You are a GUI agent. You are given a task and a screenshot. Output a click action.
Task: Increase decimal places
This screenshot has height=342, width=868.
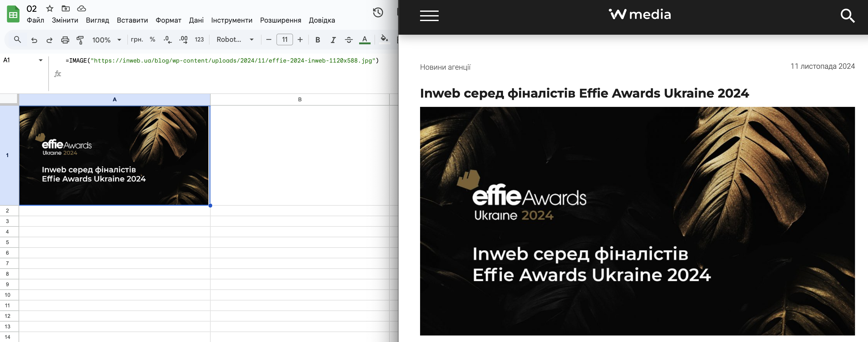[183, 40]
